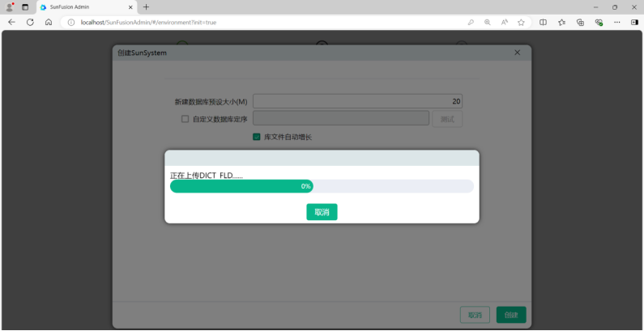The image size is (644, 331).
Task: Cancel the upload with green 取消 button
Action: [322, 212]
